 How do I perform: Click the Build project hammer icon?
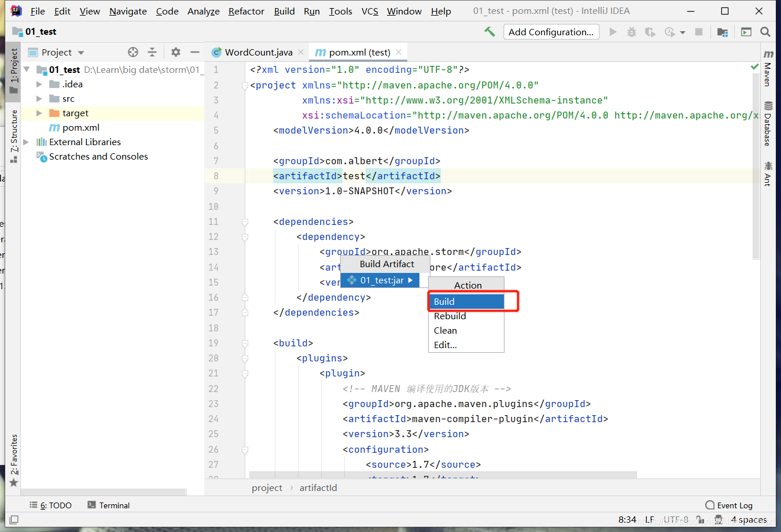click(489, 32)
